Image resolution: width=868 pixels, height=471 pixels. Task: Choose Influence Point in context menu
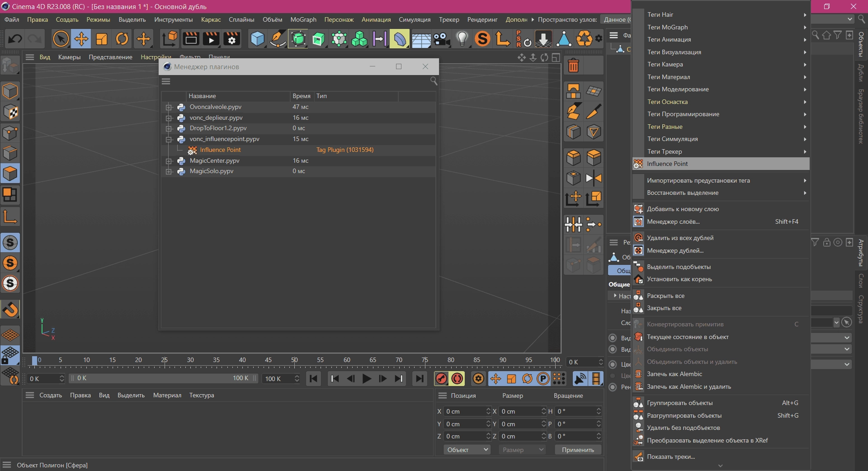pos(721,164)
